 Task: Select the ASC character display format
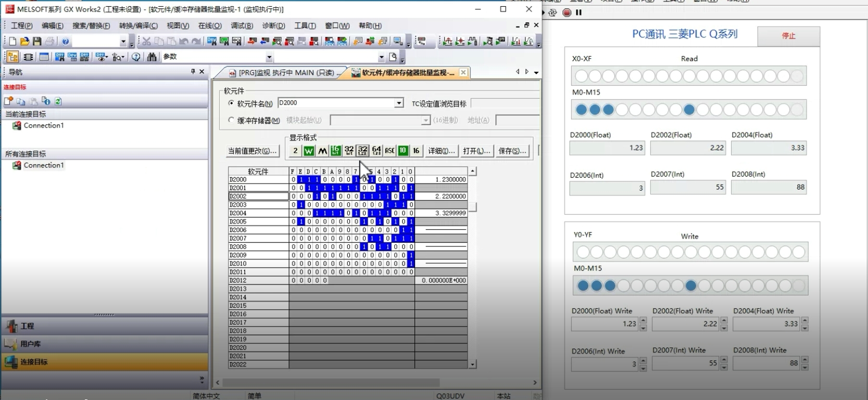pos(389,151)
